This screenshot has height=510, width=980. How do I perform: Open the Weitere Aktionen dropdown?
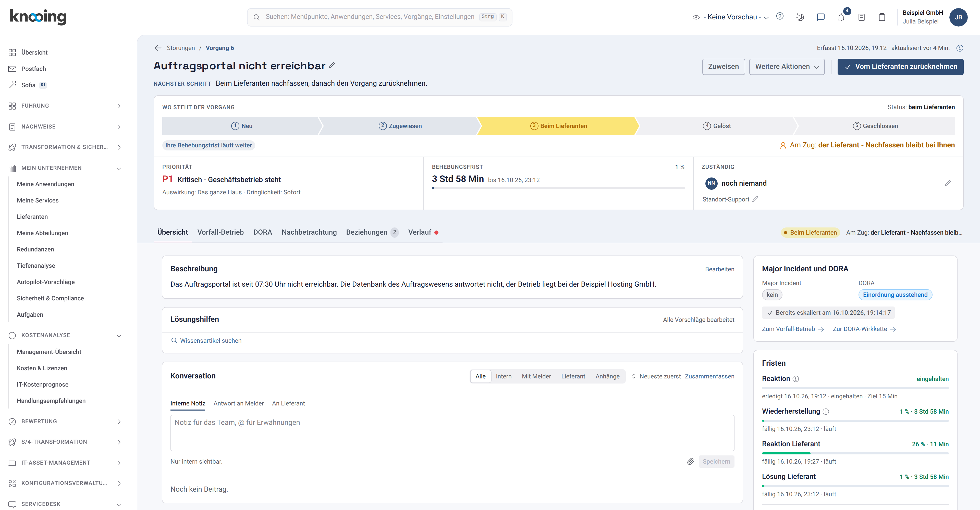click(787, 67)
